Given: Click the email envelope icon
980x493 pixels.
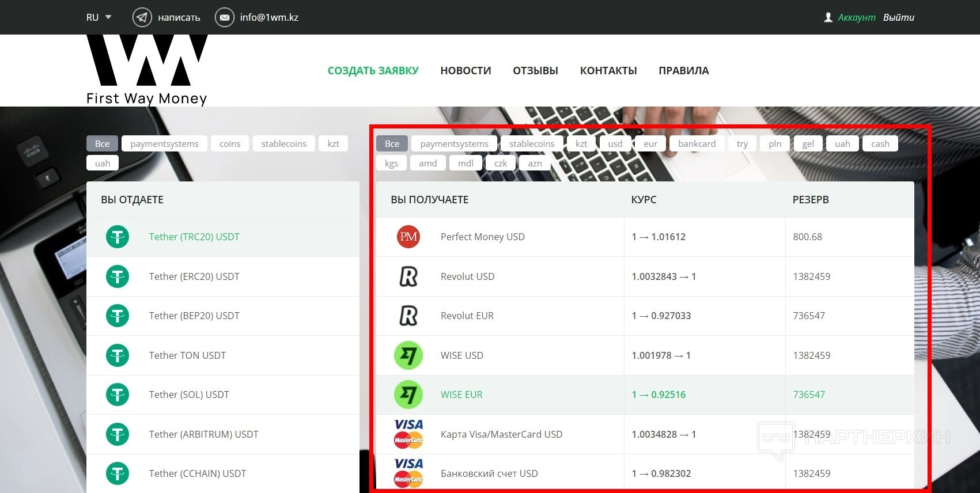Looking at the screenshot, I should 224,17.
